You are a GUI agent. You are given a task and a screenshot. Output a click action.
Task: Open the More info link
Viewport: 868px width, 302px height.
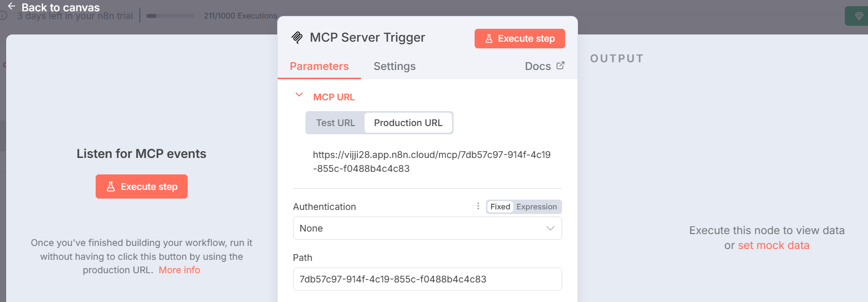pyautogui.click(x=179, y=270)
